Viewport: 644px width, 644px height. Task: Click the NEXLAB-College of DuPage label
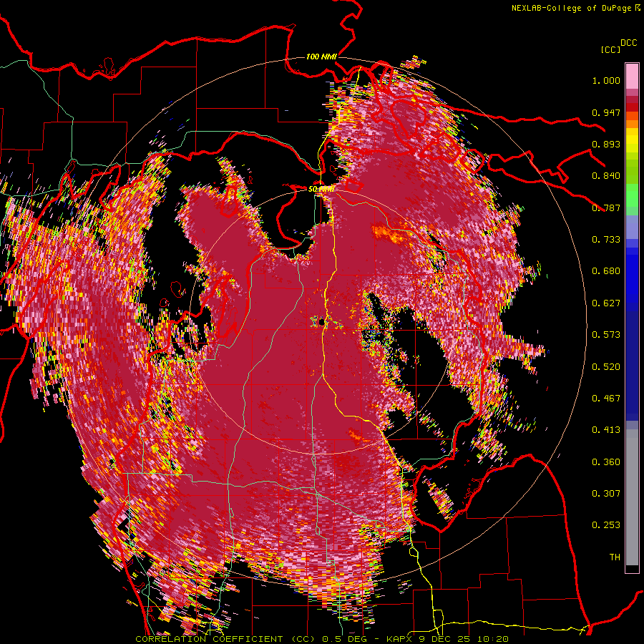[571, 8]
